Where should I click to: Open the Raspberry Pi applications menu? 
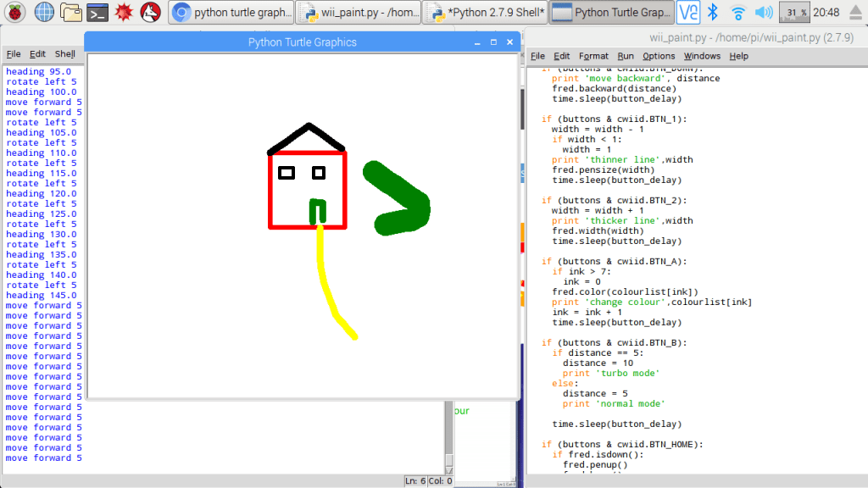(15, 13)
